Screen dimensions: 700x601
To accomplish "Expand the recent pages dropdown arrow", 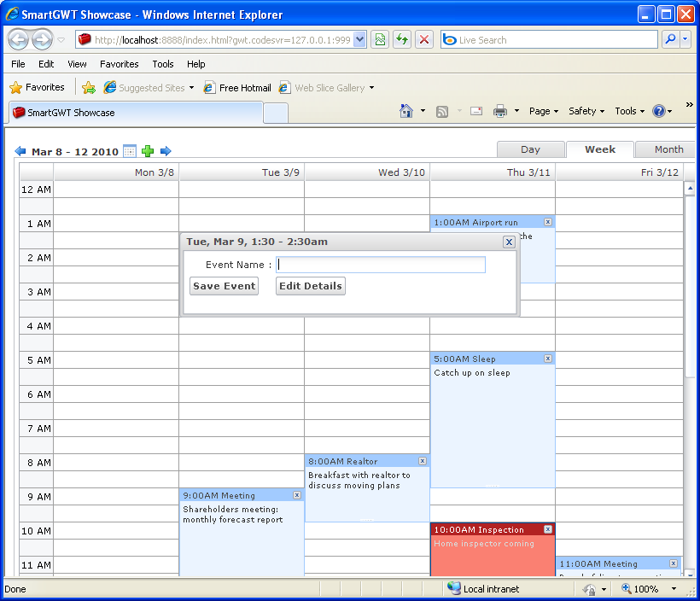I will (61, 40).
